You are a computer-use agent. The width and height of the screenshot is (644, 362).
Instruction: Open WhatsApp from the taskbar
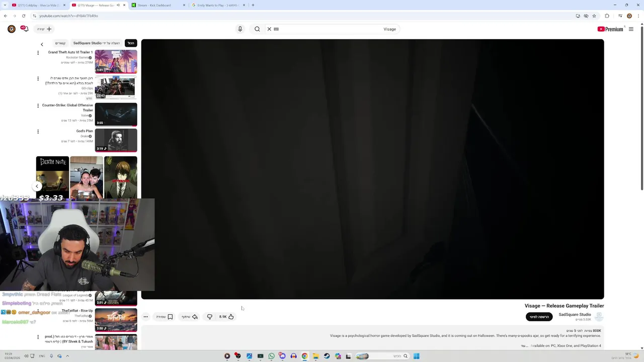(x=271, y=356)
